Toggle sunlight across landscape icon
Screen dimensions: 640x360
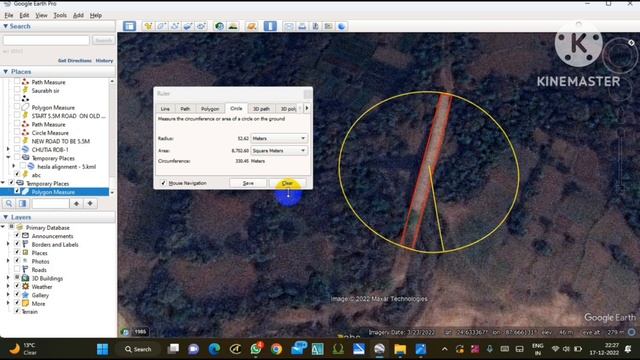[x=233, y=26]
